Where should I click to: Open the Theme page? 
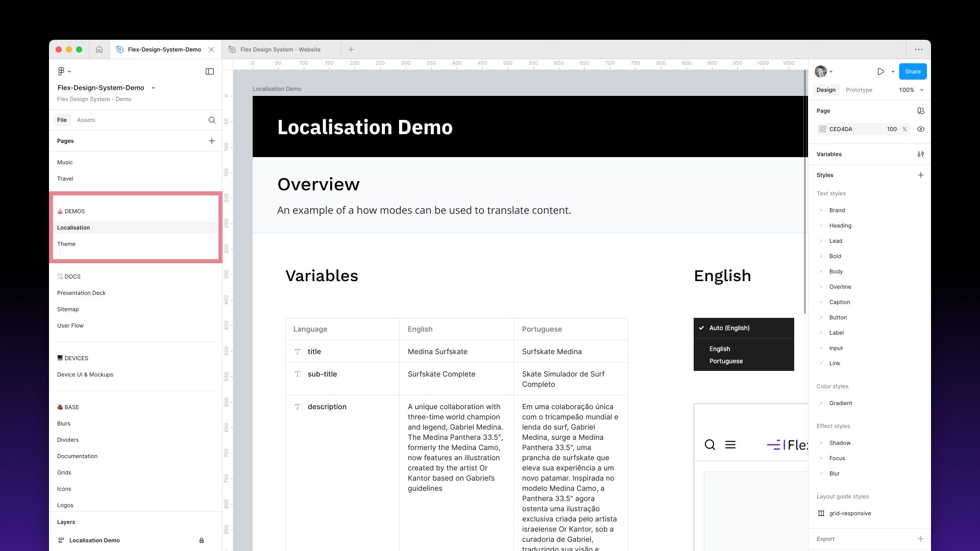(x=66, y=244)
